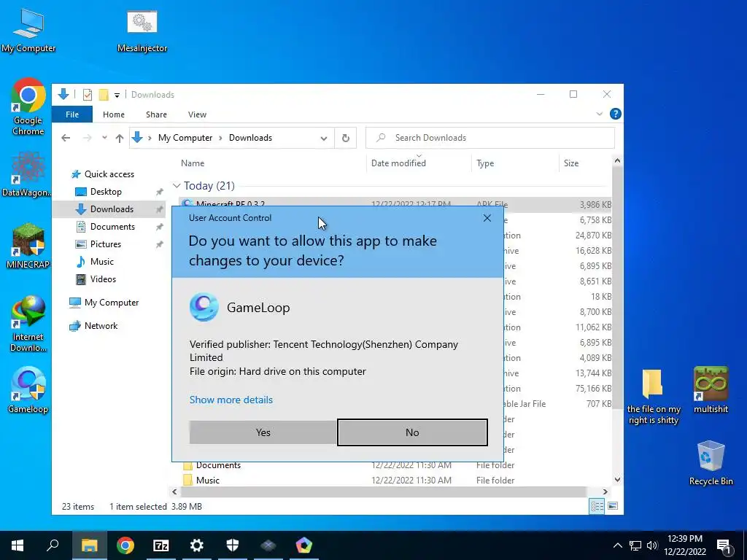Viewport: 747px width, 560px height.
Task: Select the Google Chrome desktop shortcut
Action: (28, 106)
